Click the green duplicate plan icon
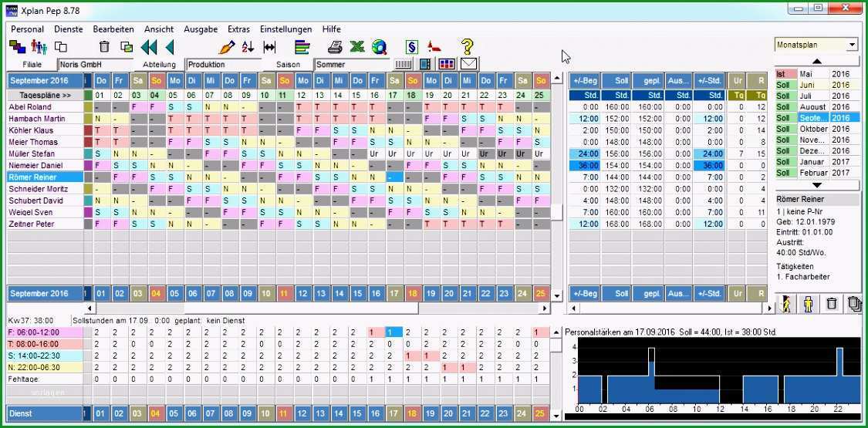 coord(127,47)
